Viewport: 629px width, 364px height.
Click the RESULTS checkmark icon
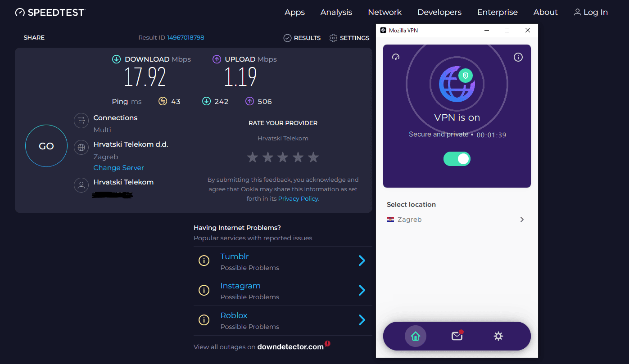pyautogui.click(x=287, y=38)
